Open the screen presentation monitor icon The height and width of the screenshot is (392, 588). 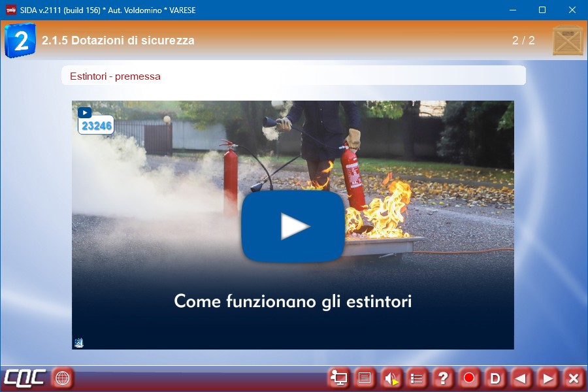[x=338, y=378]
